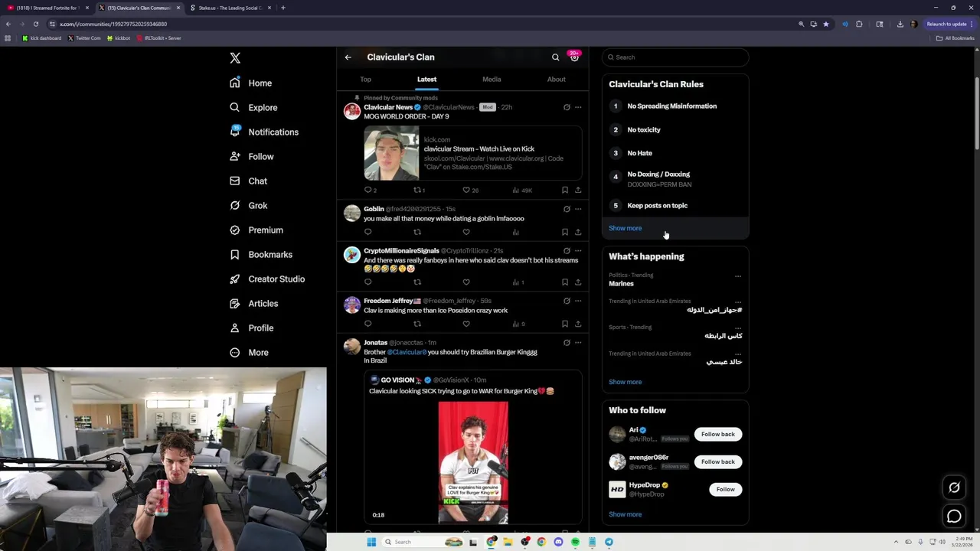The width and height of the screenshot is (980, 551).
Task: Share the CryptoMillionaireSignals post
Action: click(x=578, y=282)
